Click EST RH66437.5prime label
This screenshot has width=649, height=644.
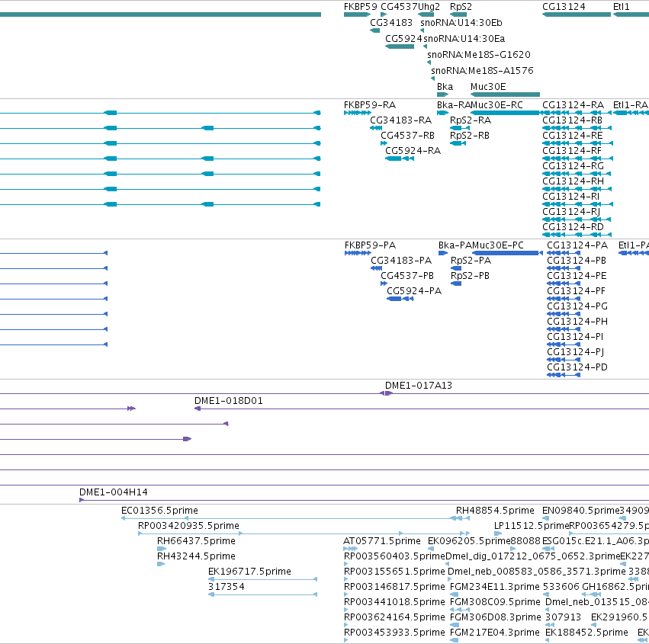click(x=196, y=540)
